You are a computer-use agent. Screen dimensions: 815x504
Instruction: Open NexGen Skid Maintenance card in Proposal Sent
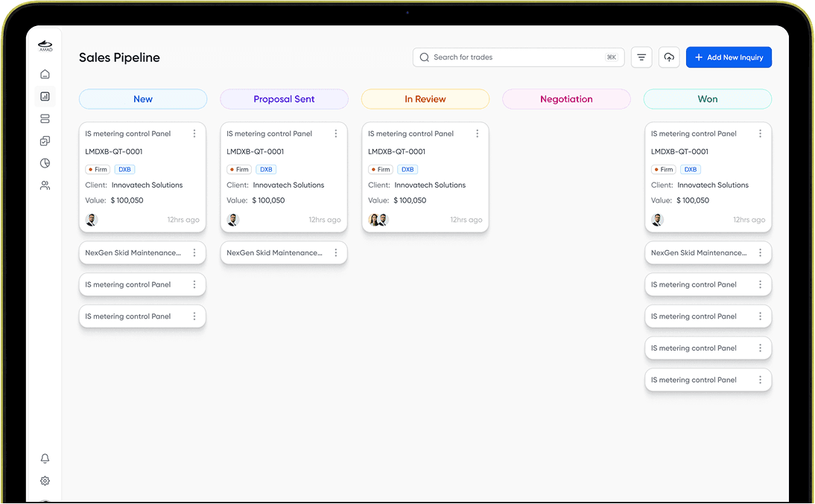point(284,252)
